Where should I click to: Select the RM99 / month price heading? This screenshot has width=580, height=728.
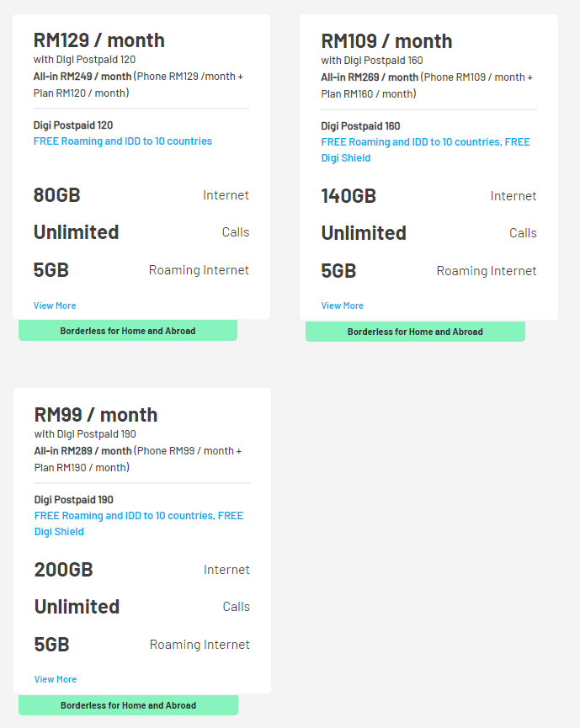point(96,414)
